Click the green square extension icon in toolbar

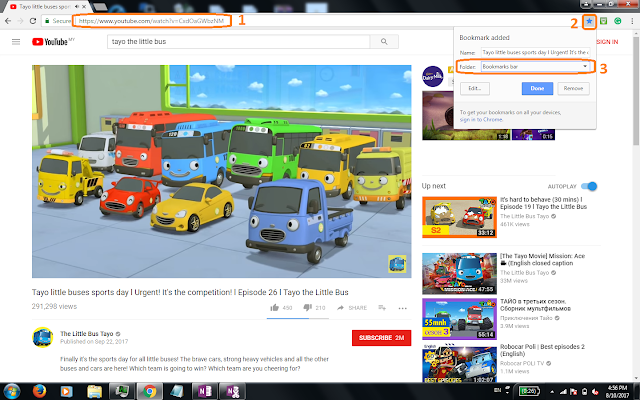(x=604, y=21)
